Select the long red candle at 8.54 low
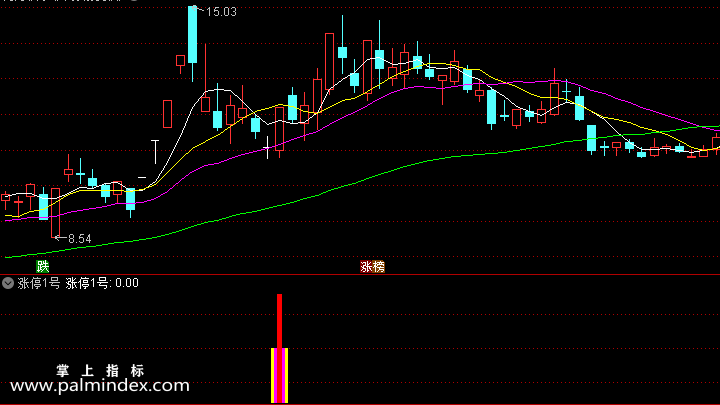The width and height of the screenshot is (720, 405). coord(56,213)
